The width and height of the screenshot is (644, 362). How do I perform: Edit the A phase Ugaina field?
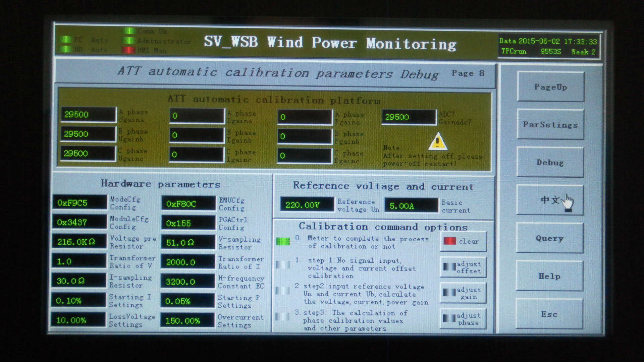tap(89, 115)
